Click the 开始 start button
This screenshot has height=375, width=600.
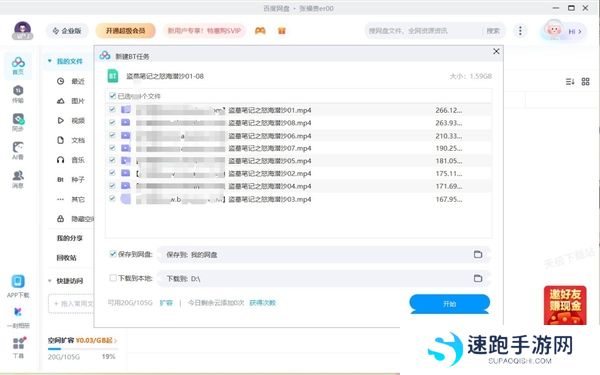tap(450, 304)
